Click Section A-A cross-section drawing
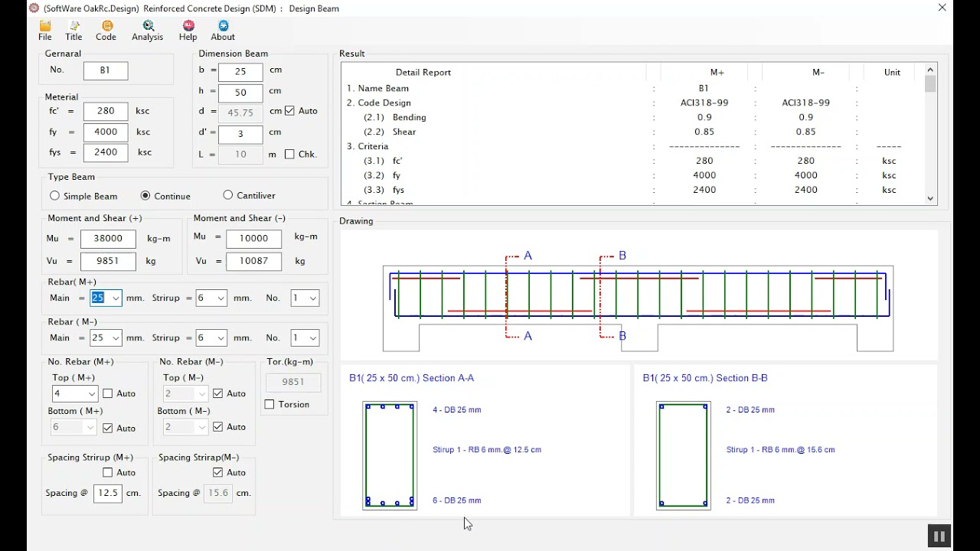 pos(390,455)
